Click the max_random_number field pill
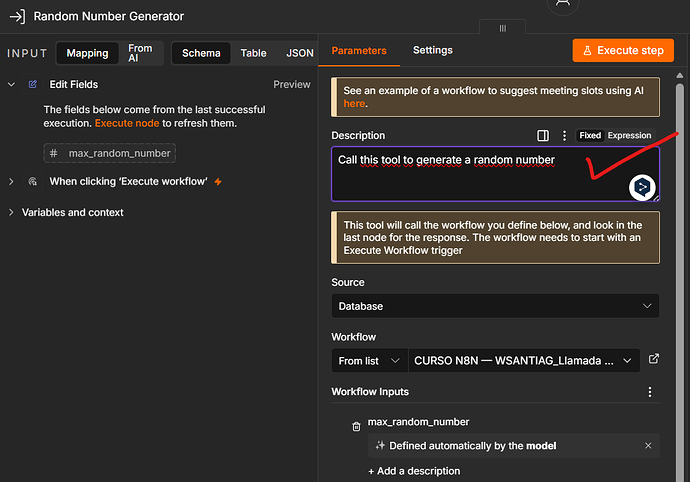The height and width of the screenshot is (482, 690). coord(110,153)
